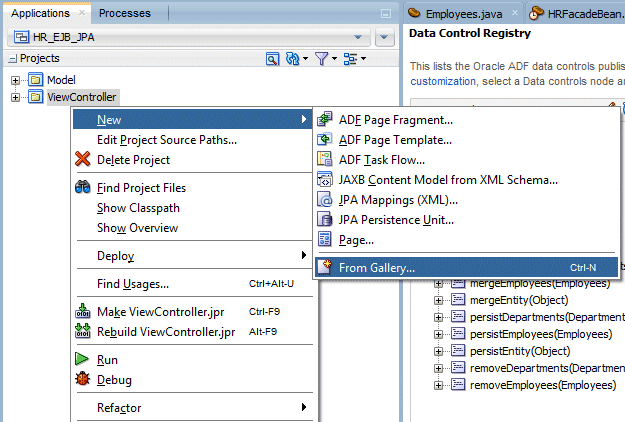
Task: Close the Applications tab
Action: (82, 12)
